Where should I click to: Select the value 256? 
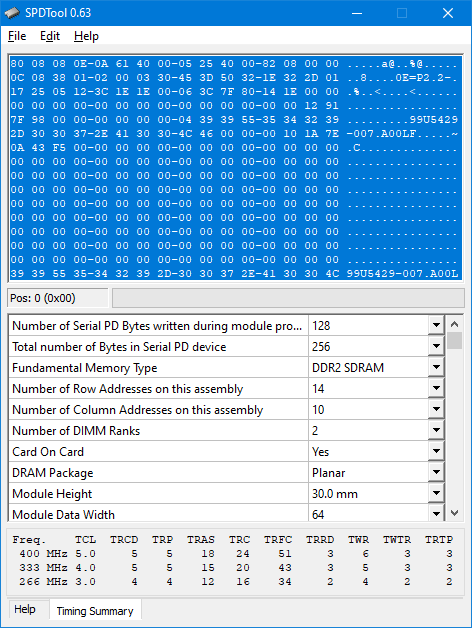pos(321,346)
